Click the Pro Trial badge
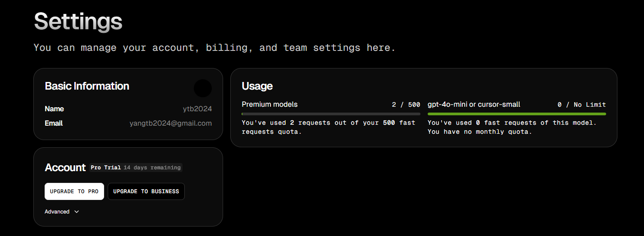 click(106, 168)
